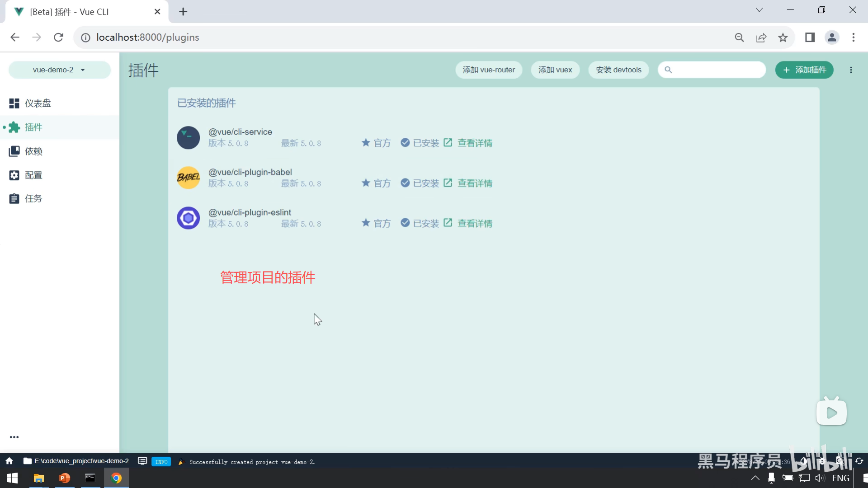The width and height of the screenshot is (868, 488).
Task: Expand the three-dots more menu in sidebar
Action: 14,437
